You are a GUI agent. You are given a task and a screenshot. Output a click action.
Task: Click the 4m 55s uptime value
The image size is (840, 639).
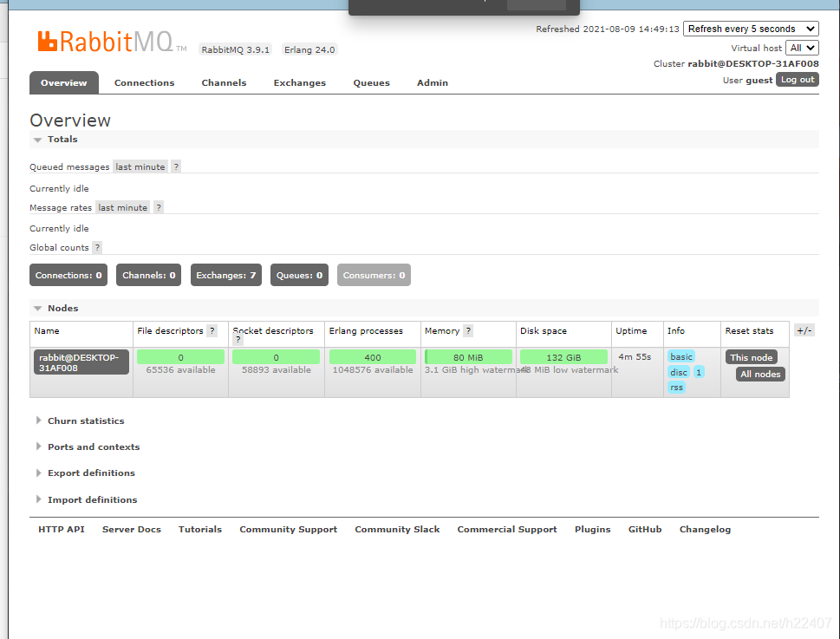[635, 356]
